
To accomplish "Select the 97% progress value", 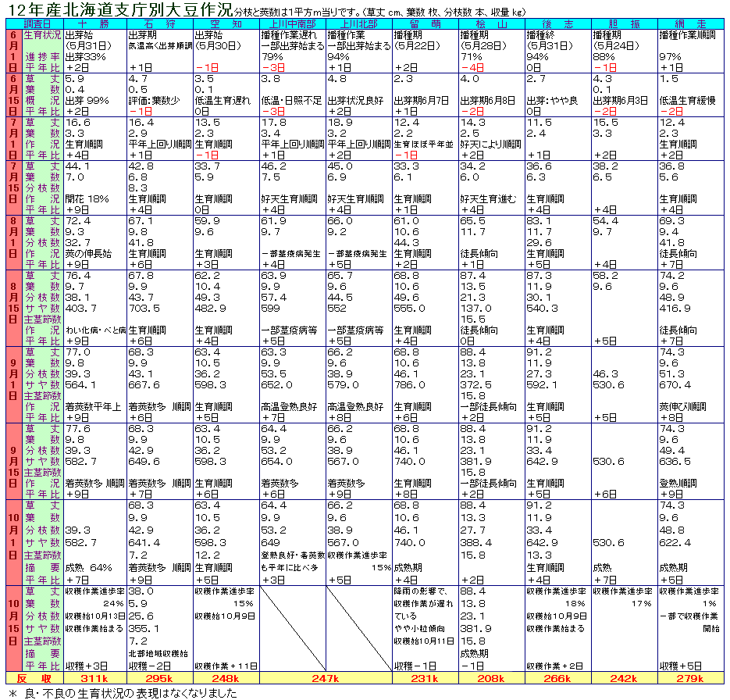I will [671, 57].
